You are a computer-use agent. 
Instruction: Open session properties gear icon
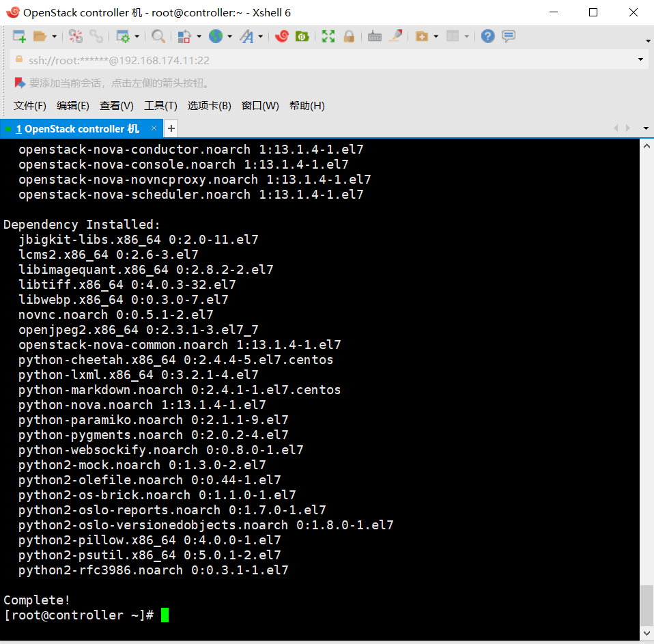[x=123, y=36]
